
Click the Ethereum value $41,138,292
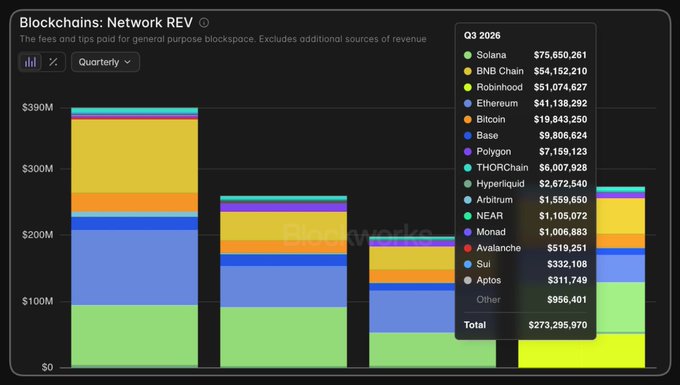(560, 103)
